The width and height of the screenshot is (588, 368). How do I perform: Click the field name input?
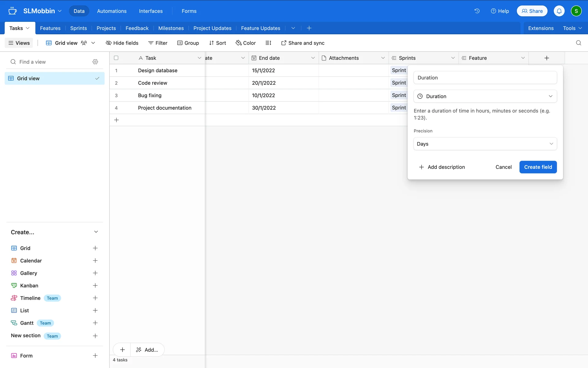485,78
